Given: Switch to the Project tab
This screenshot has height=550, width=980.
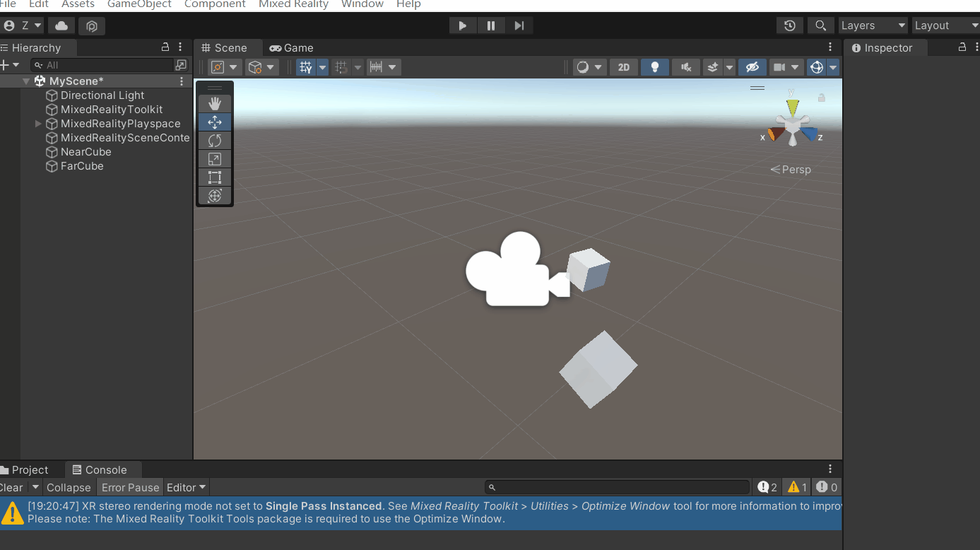Looking at the screenshot, I should [25, 469].
